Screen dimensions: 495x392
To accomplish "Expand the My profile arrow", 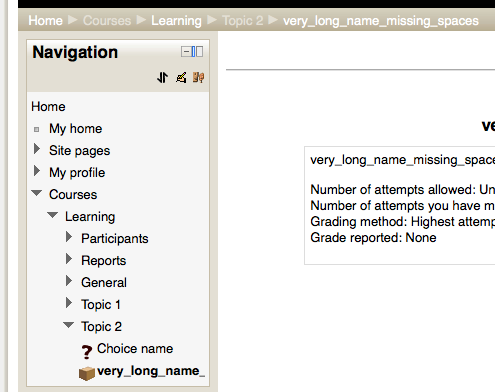I will point(37,171).
